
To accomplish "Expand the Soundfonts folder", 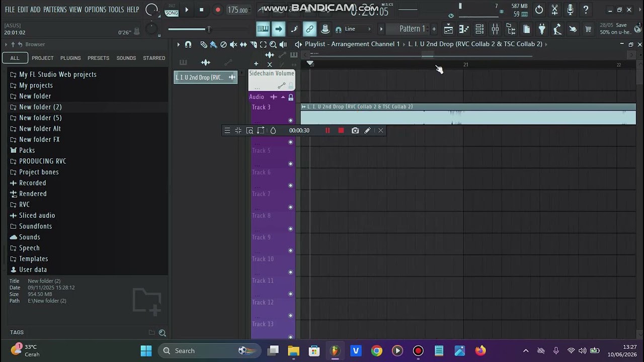I will tap(36, 226).
